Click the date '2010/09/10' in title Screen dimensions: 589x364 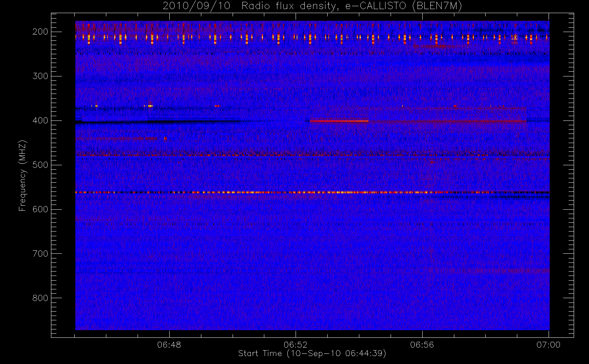point(197,6)
